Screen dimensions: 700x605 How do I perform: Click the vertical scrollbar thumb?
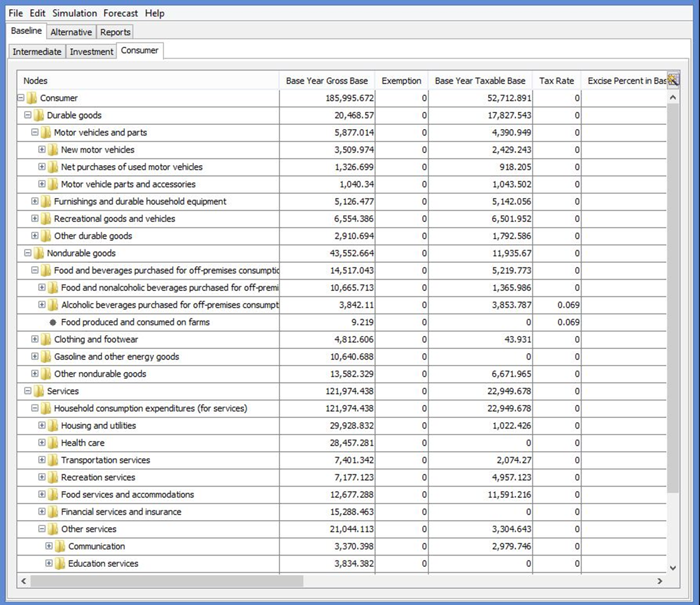pyautogui.click(x=673, y=298)
